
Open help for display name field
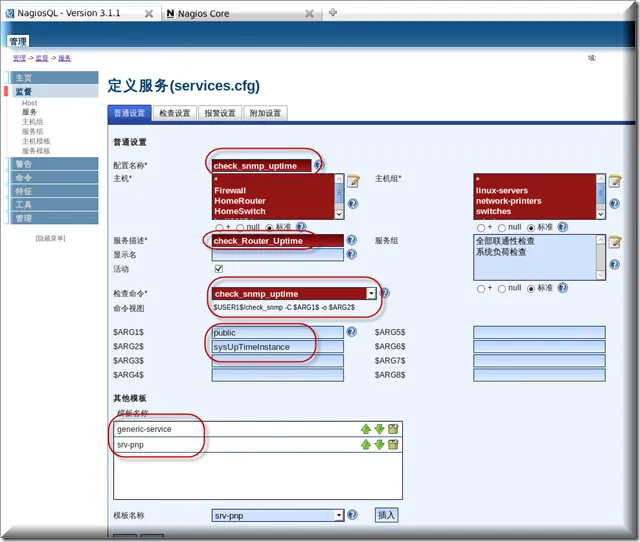351,254
